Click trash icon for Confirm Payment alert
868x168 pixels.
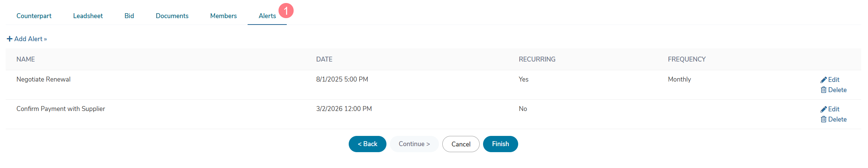[x=823, y=119]
